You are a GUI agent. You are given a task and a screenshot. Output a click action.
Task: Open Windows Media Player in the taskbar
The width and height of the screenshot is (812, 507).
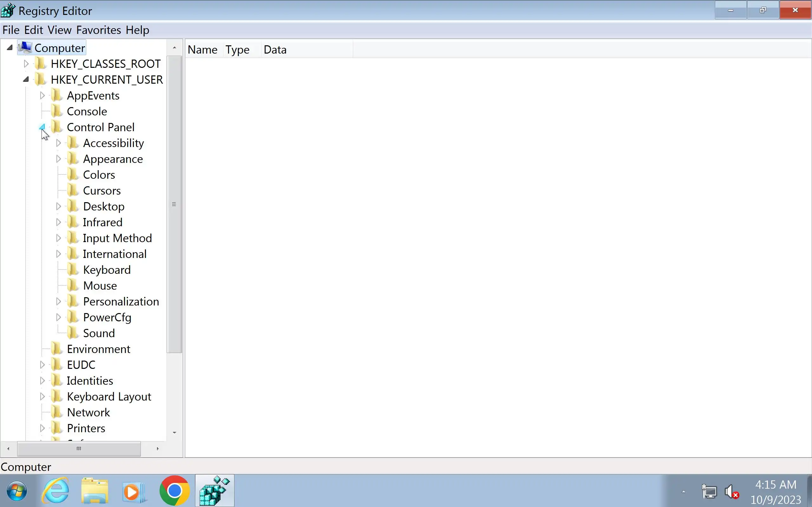pyautogui.click(x=134, y=491)
